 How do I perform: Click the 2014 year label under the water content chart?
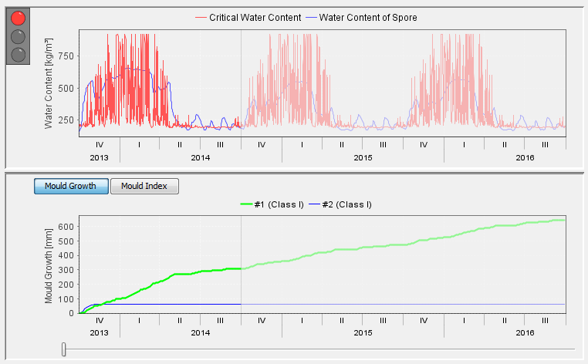pos(200,157)
